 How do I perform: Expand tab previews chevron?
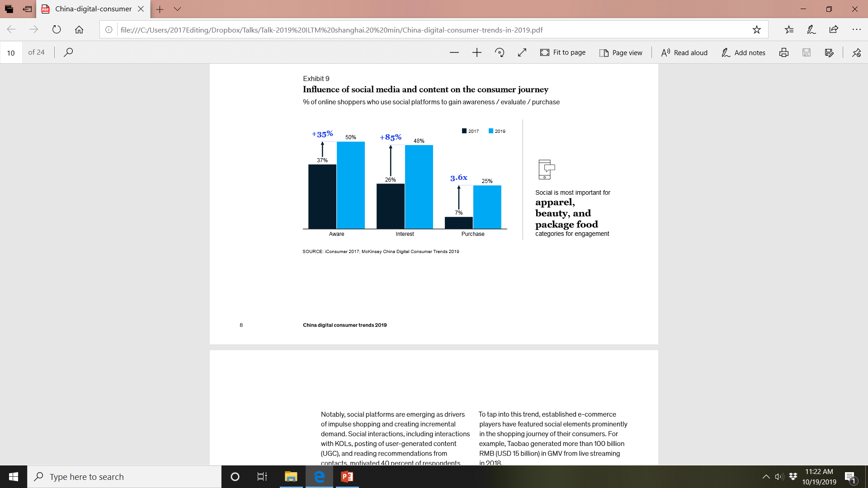pyautogui.click(x=177, y=9)
